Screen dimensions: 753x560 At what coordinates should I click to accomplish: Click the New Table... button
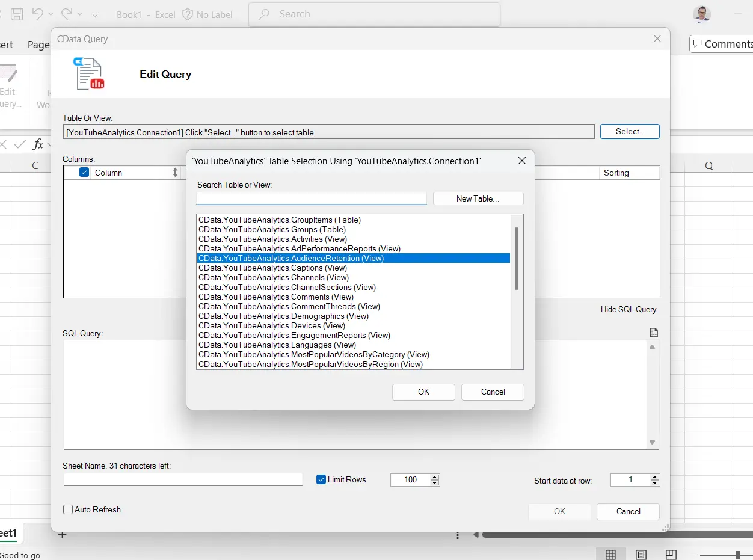tap(478, 198)
